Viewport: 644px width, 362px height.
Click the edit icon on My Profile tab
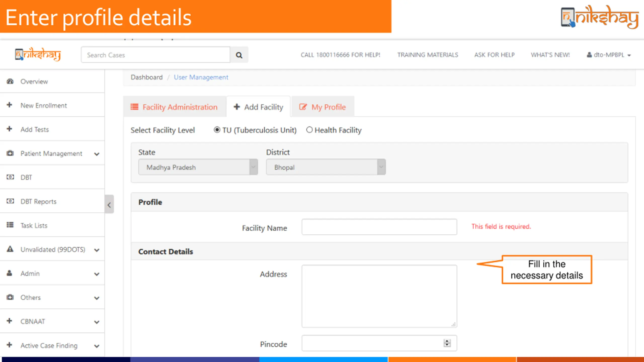coord(303,107)
